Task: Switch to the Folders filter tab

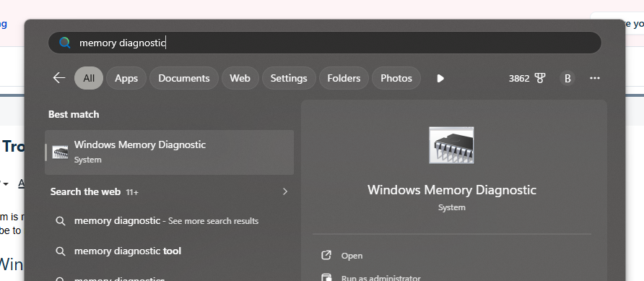Action: [x=344, y=78]
